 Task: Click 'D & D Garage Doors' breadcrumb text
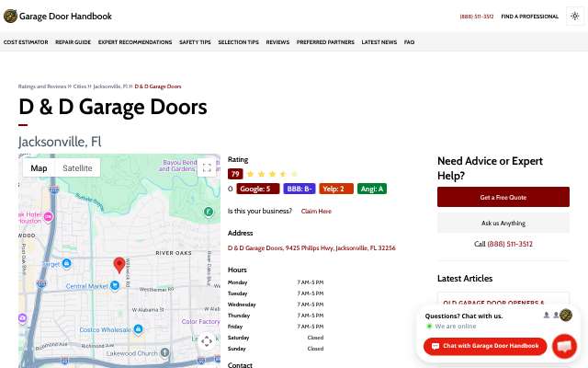click(x=158, y=86)
